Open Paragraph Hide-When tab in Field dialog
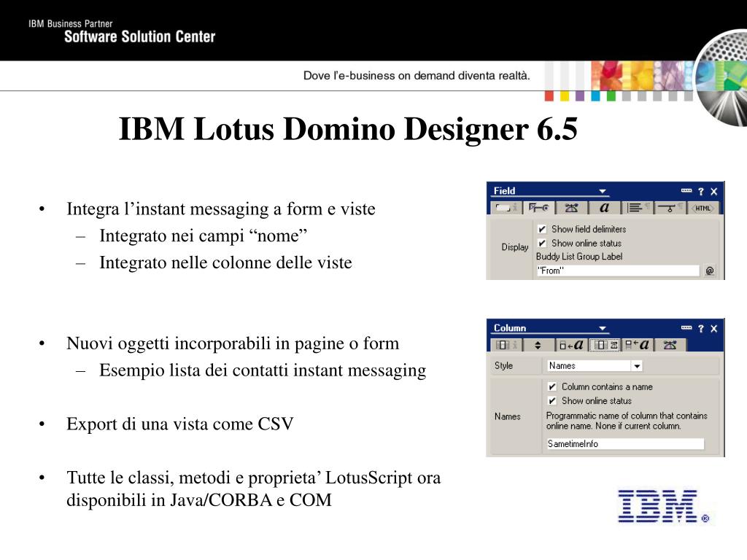 click(x=670, y=208)
